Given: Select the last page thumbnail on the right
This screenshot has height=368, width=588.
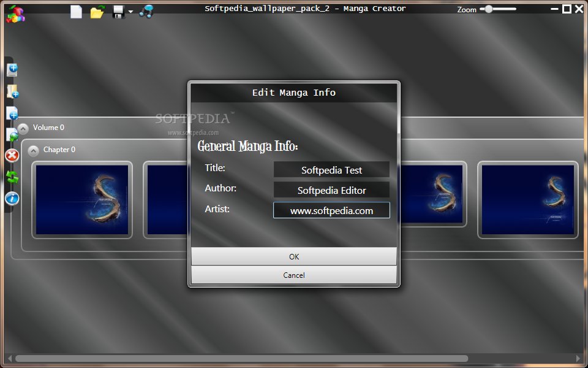Looking at the screenshot, I should [x=527, y=200].
